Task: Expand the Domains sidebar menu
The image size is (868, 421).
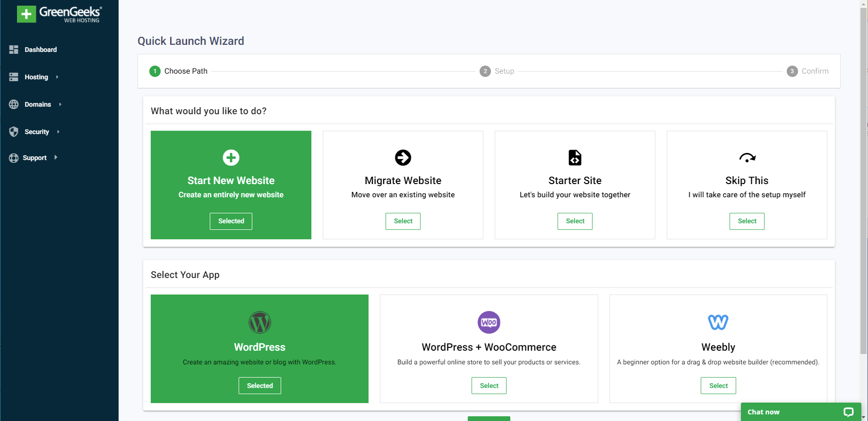Action: (x=38, y=104)
